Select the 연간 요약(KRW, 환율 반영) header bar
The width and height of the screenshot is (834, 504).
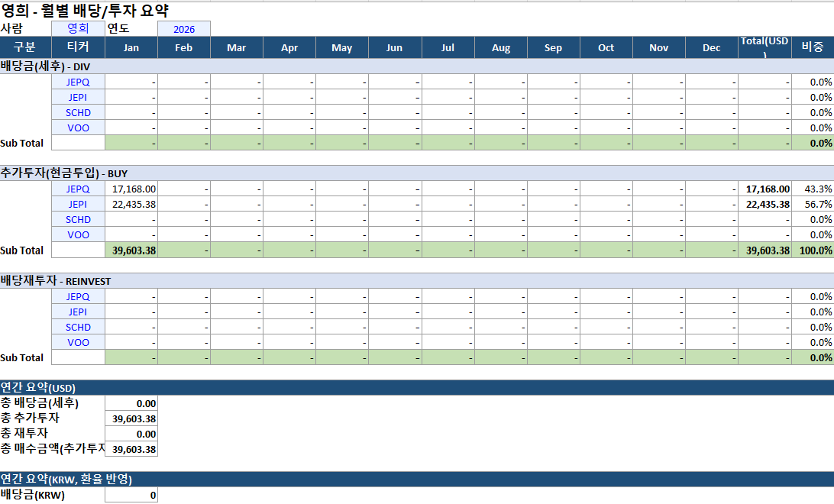pos(417,479)
